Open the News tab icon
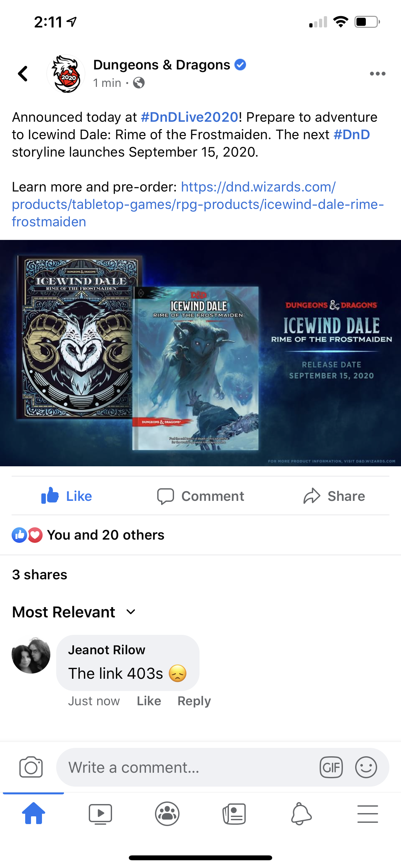Screen dimensions: 401x868 coord(234,814)
